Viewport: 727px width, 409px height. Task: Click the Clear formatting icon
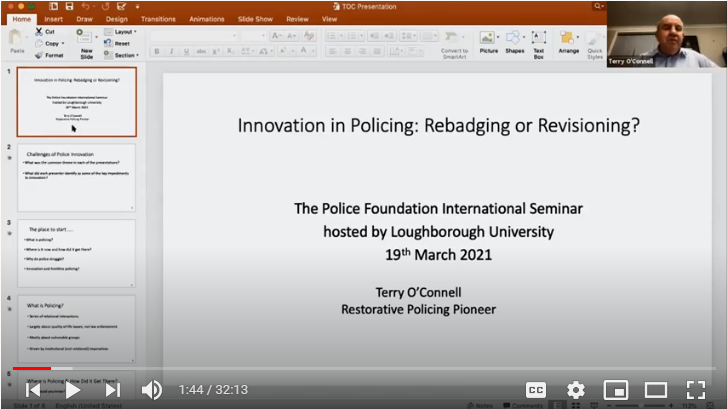309,36
